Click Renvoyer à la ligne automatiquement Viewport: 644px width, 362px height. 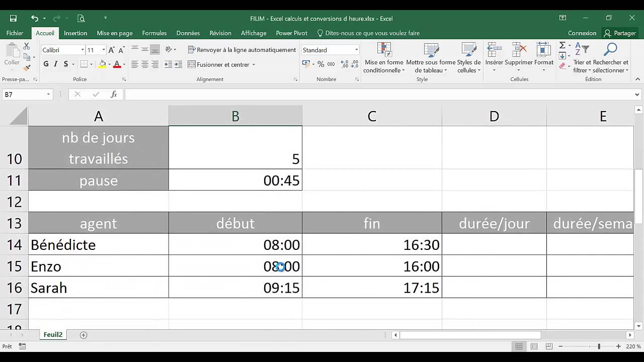[242, 50]
